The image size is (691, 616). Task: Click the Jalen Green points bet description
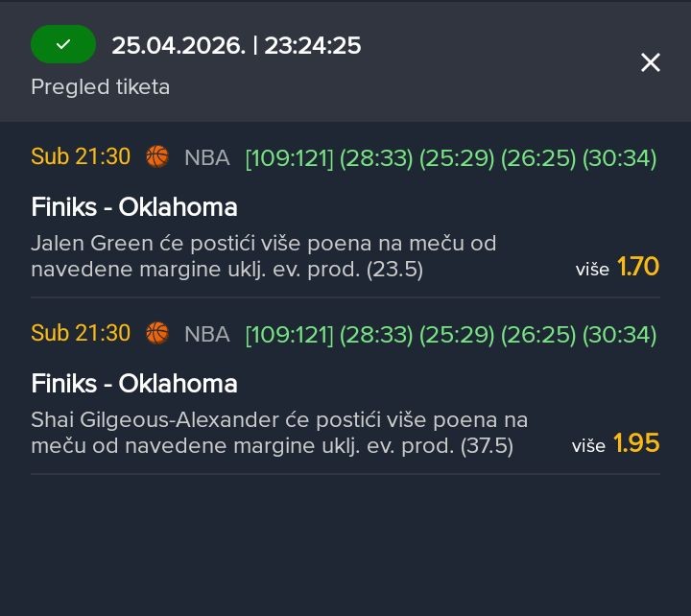[264, 256]
